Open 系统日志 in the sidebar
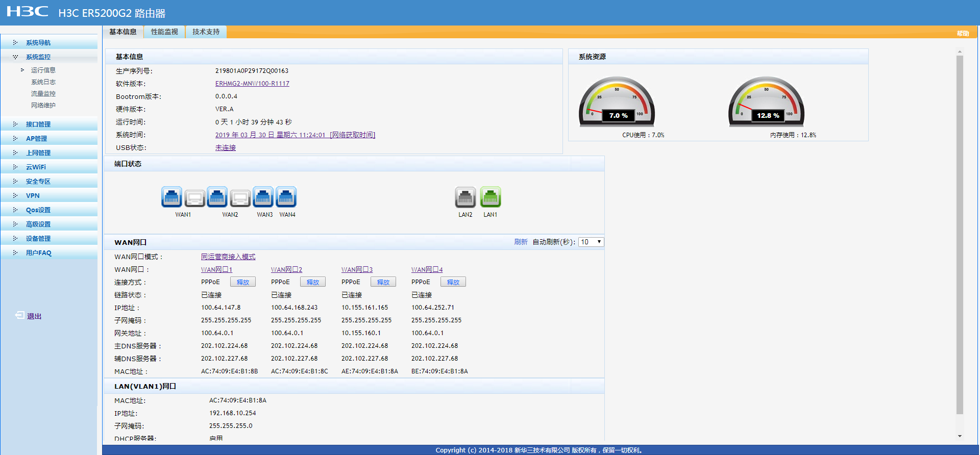The width and height of the screenshot is (980, 455). [x=43, y=82]
